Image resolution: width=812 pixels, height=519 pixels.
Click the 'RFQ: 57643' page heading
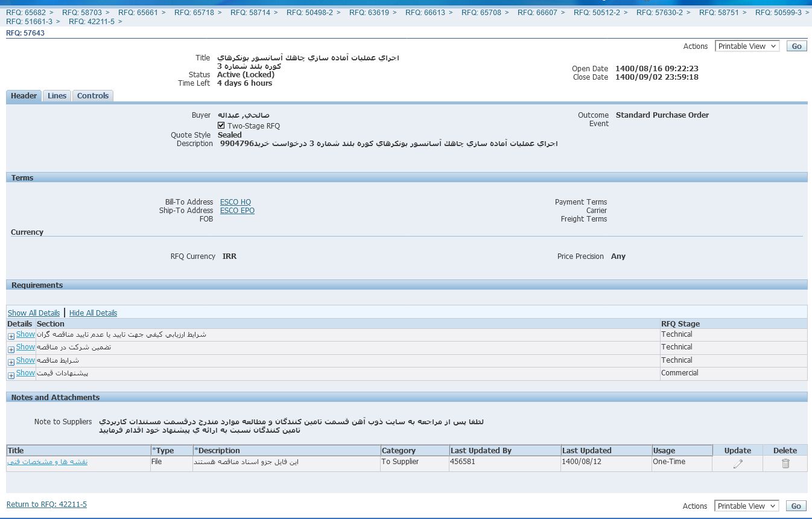25,33
